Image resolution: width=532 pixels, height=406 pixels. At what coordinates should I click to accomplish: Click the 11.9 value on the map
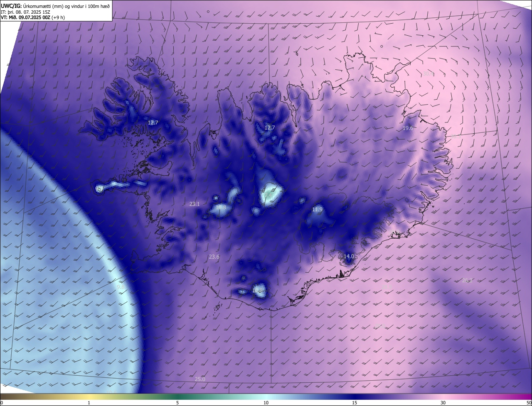pyautogui.click(x=317, y=210)
